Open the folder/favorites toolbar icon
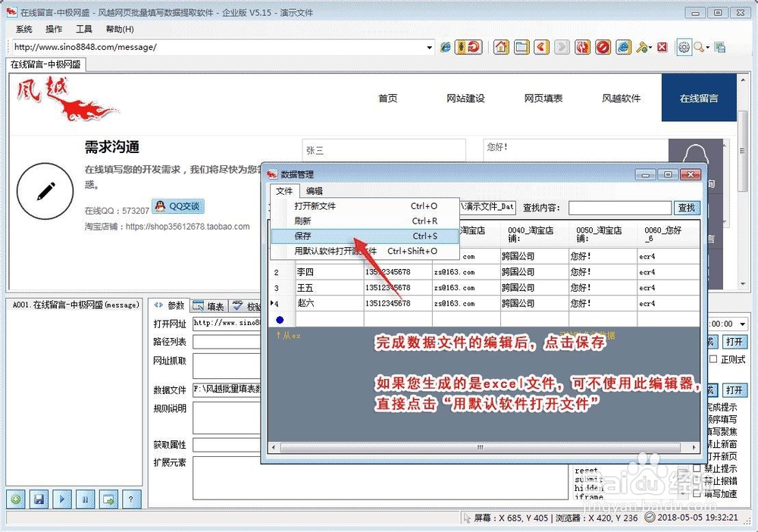This screenshot has width=758, height=532. pyautogui.click(x=522, y=47)
